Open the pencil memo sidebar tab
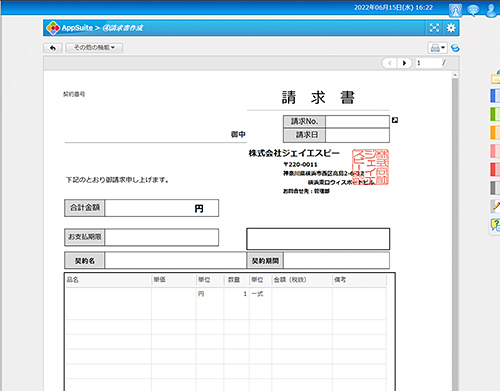Screen dimensions: 500x391 [495, 206]
